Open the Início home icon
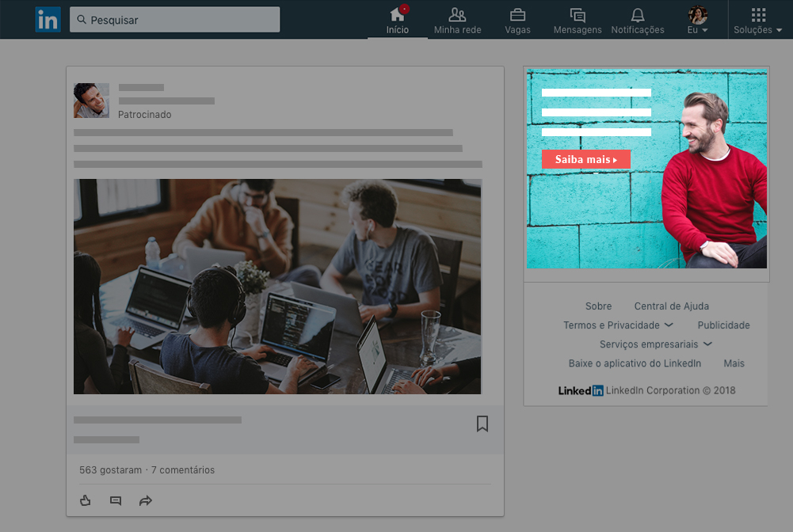The height and width of the screenshot is (532, 793). coord(398,15)
